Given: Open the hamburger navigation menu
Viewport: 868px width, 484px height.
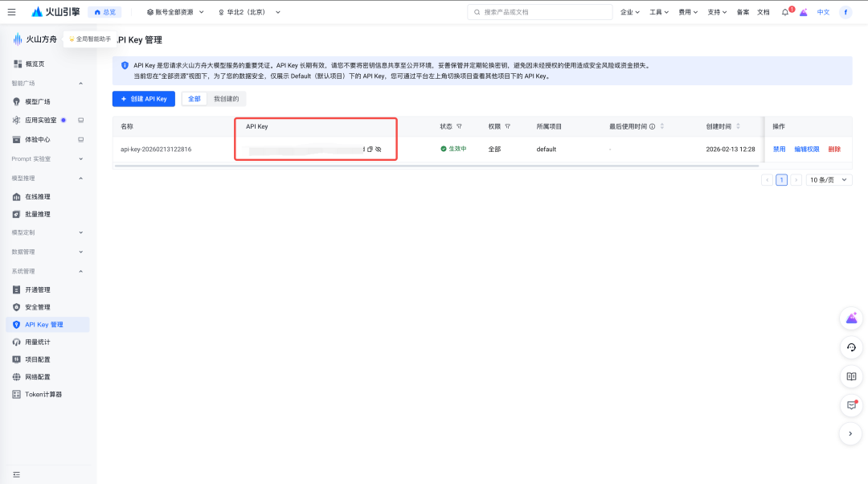Looking at the screenshot, I should click(x=11, y=11).
